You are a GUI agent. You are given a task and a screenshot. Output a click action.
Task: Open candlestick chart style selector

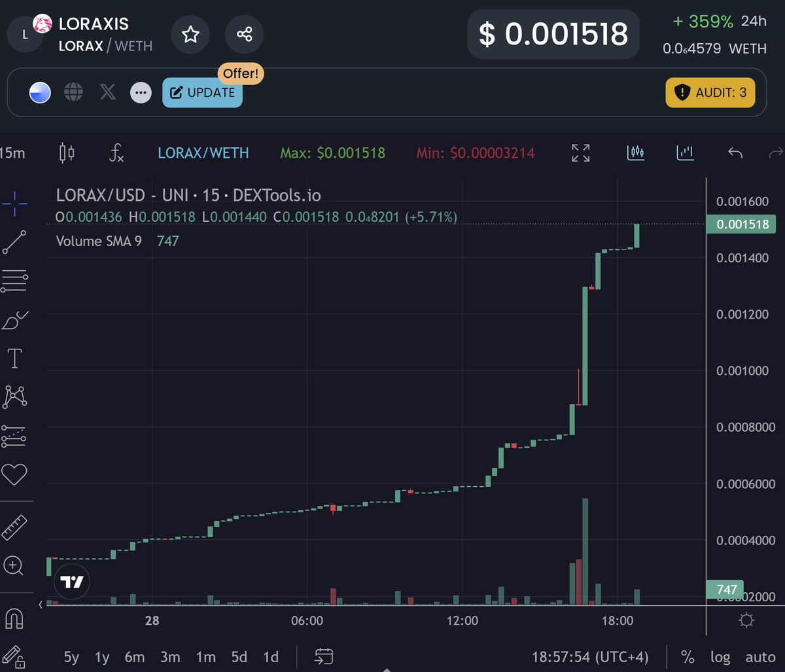click(x=67, y=153)
